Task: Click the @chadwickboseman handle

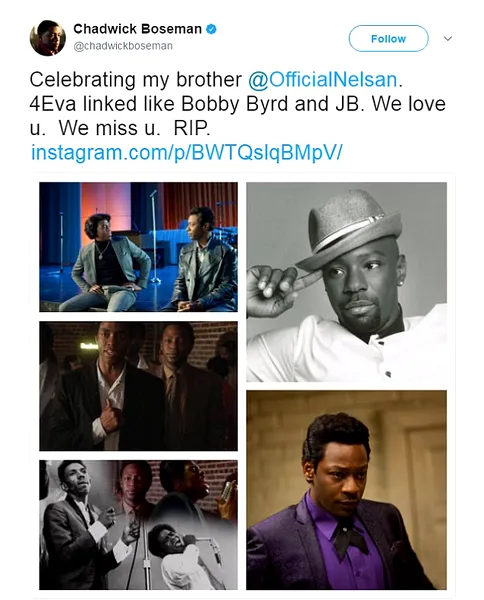Action: pyautogui.click(x=123, y=46)
